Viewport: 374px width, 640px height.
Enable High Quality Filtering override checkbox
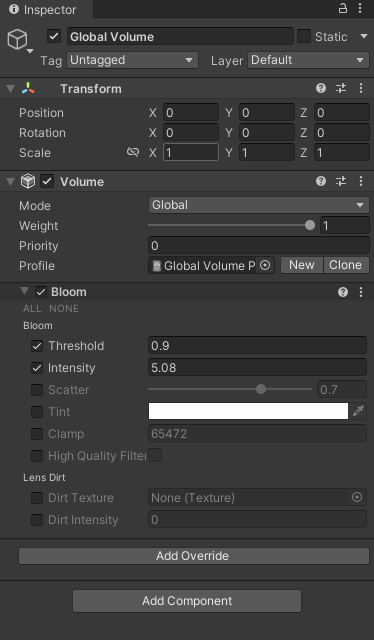37,456
